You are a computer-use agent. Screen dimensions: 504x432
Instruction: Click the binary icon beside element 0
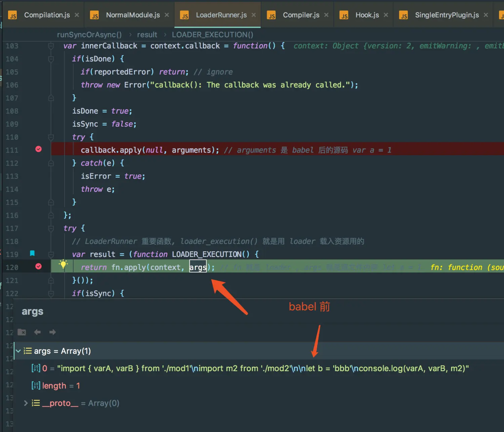[36, 368]
